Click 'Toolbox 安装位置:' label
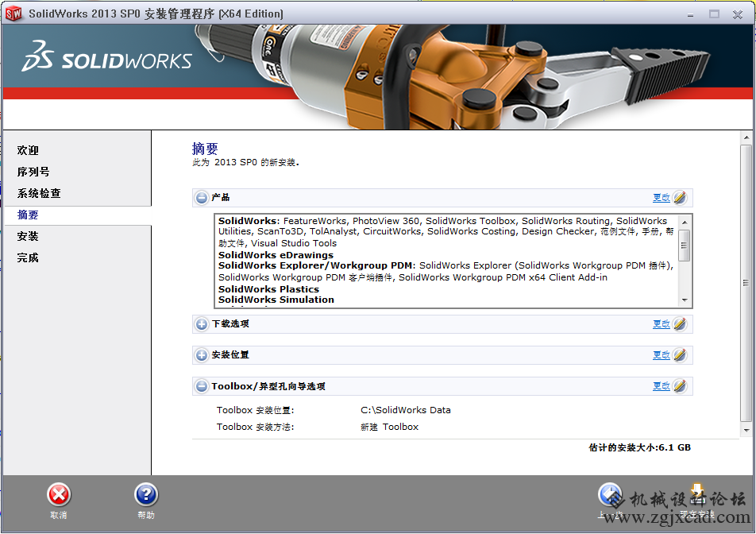 point(255,410)
